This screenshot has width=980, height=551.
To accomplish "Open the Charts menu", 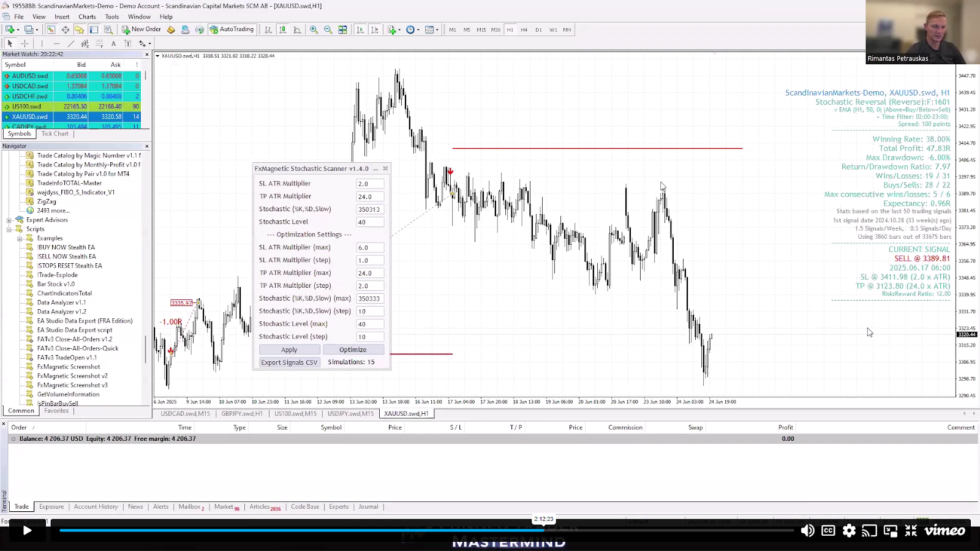I will tap(87, 17).
